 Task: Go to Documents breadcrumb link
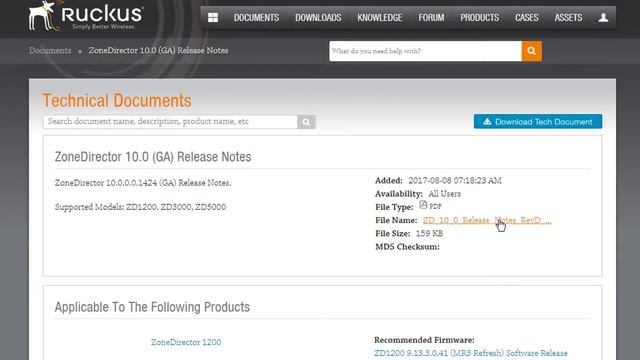pyautogui.click(x=50, y=51)
